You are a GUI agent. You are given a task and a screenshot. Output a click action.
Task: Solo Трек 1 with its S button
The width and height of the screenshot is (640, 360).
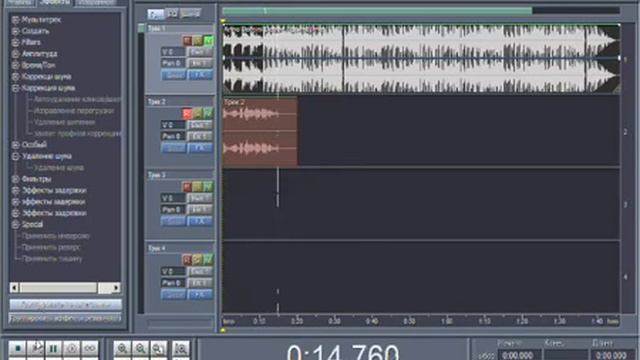pyautogui.click(x=198, y=40)
